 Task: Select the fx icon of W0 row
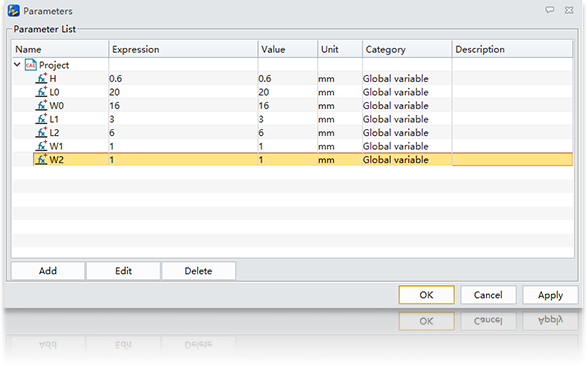42,105
